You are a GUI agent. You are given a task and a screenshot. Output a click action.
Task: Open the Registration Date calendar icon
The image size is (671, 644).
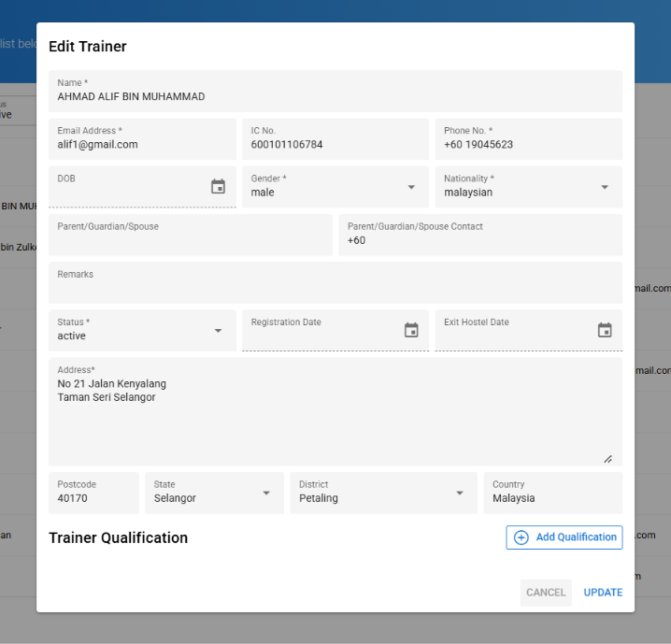(411, 330)
